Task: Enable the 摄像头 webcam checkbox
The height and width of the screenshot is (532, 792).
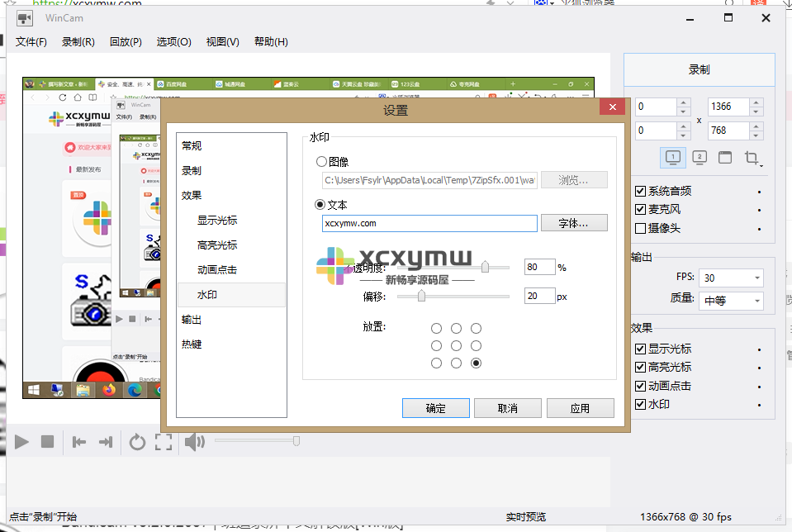Action: (640, 230)
